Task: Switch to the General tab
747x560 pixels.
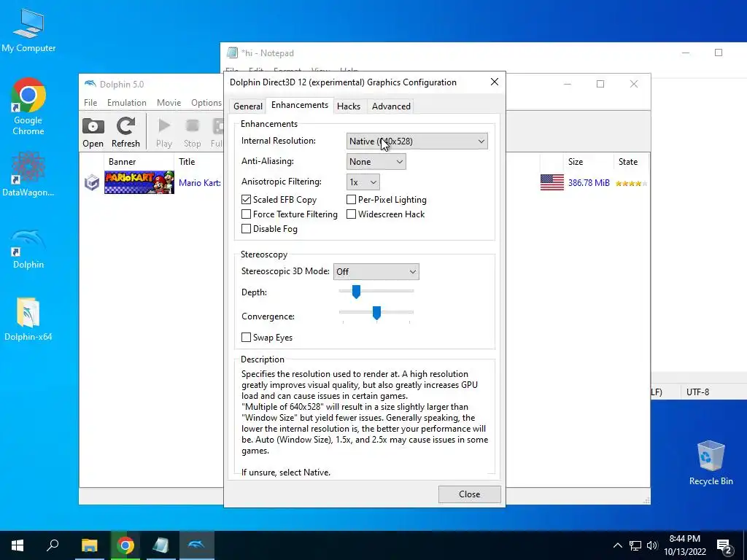Action: 248,106
